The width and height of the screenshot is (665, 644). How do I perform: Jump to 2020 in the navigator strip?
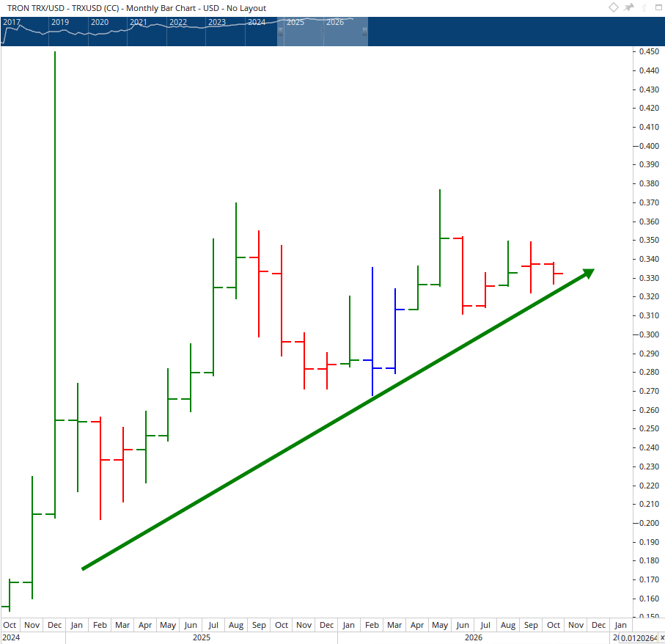coord(100,22)
